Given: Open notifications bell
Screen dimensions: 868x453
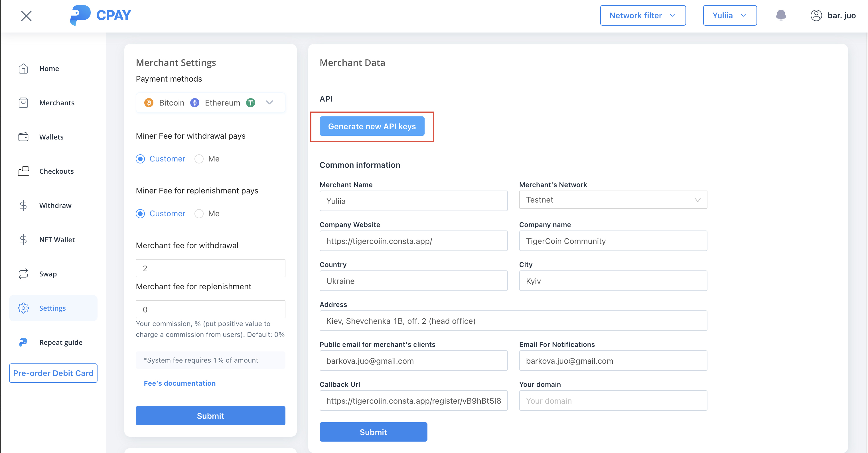Looking at the screenshot, I should tap(781, 15).
